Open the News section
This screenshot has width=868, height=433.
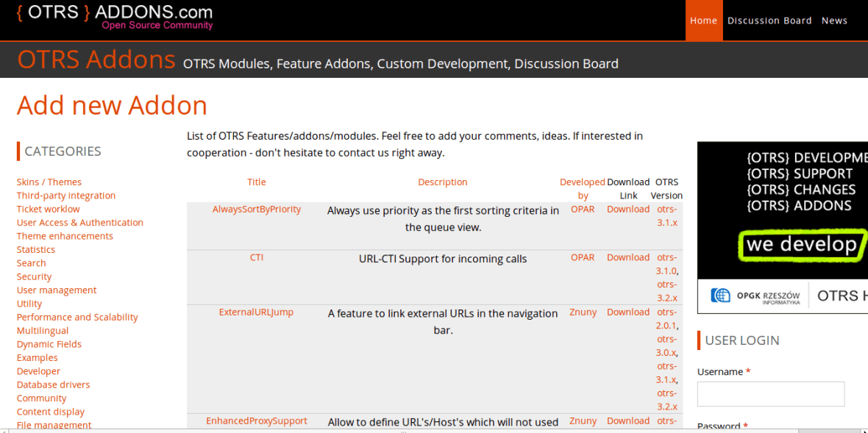(x=834, y=20)
